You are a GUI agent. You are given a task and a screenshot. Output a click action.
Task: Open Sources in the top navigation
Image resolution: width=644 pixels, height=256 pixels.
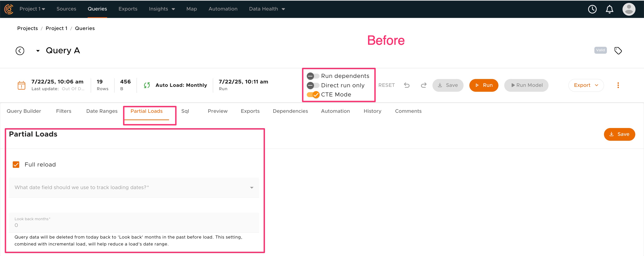tap(66, 9)
